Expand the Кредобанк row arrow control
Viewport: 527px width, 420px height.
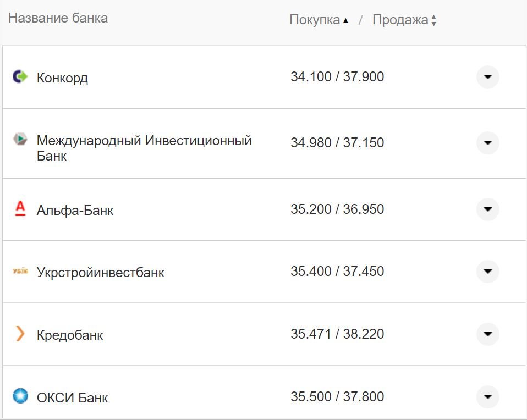click(x=487, y=334)
